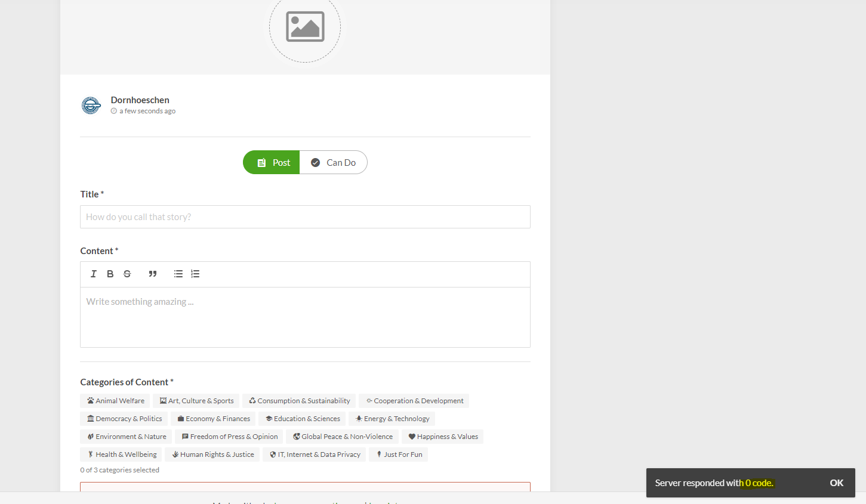This screenshot has height=504, width=866.
Task: Toggle bold formatting
Action: (x=110, y=274)
